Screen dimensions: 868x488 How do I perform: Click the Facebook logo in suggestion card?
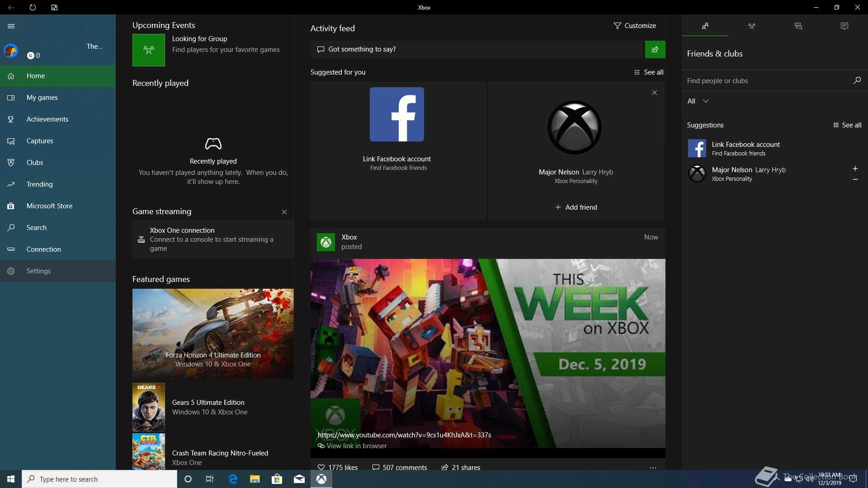397,114
